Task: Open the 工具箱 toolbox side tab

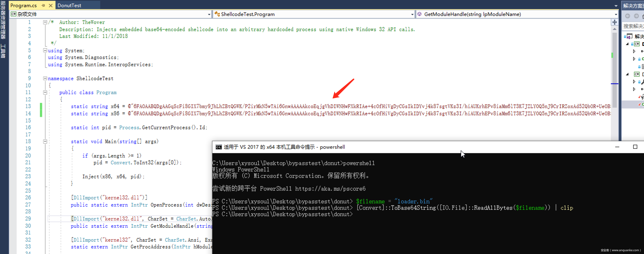Action: tap(3, 51)
